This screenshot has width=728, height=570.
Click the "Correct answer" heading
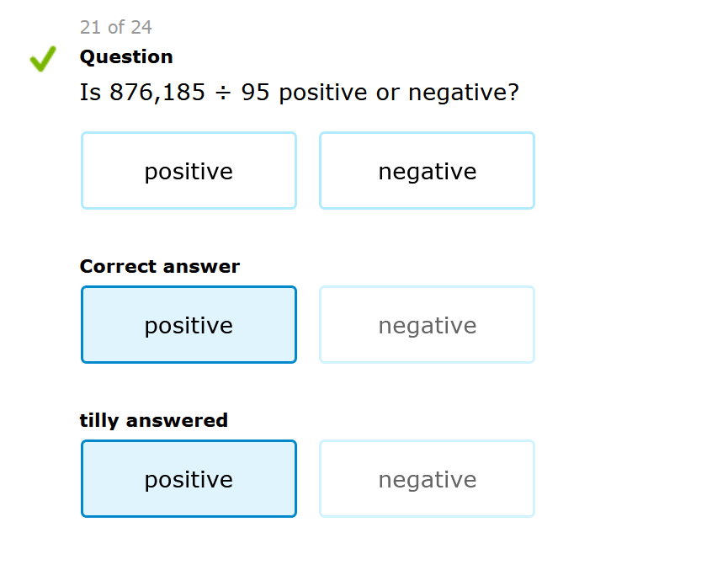pyautogui.click(x=160, y=267)
